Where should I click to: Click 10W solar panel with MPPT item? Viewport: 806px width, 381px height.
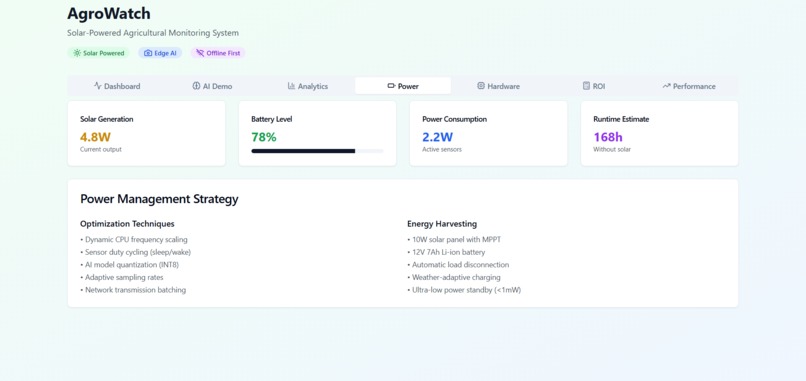tap(454, 240)
